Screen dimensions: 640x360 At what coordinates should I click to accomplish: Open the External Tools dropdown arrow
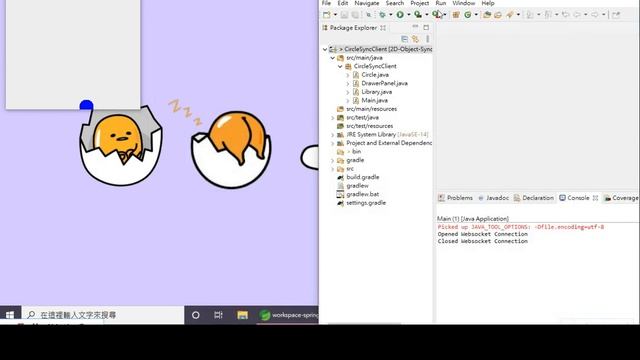[x=445, y=15]
